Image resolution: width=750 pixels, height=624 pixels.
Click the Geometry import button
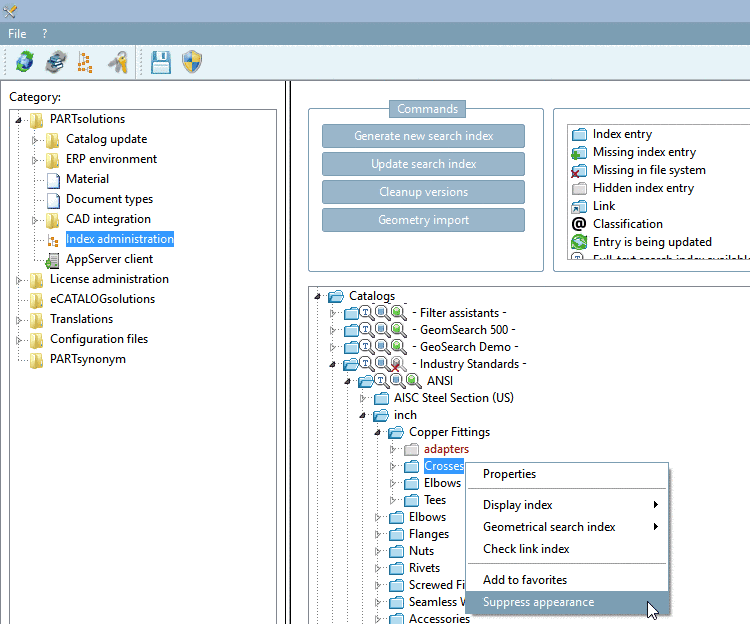coord(423,220)
